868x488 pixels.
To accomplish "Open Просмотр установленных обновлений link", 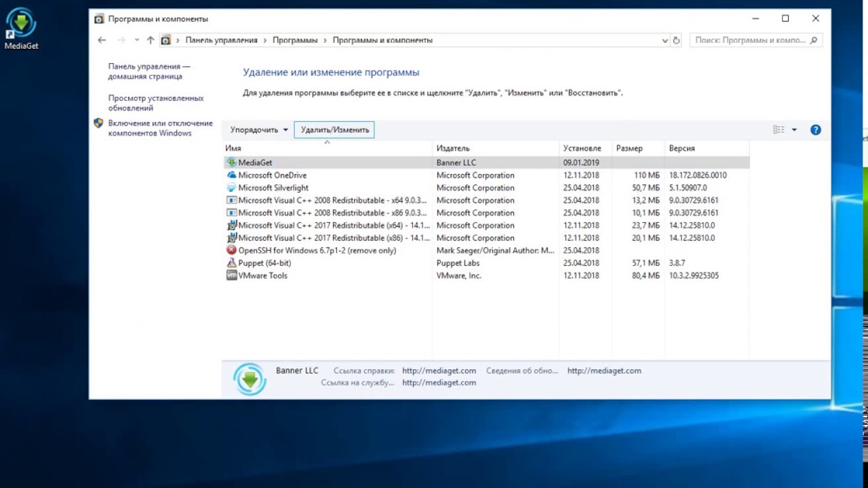I will coord(156,103).
